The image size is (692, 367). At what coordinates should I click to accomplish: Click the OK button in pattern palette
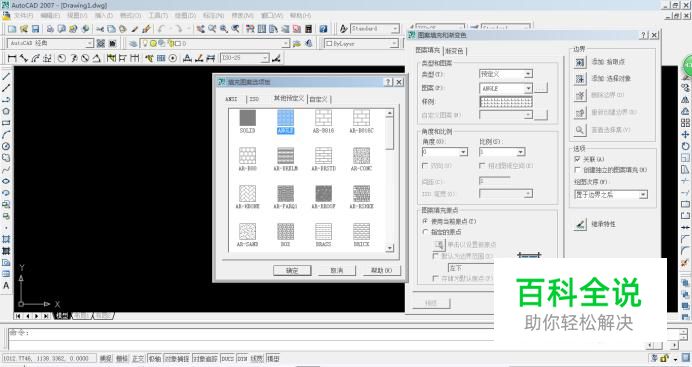tap(292, 271)
